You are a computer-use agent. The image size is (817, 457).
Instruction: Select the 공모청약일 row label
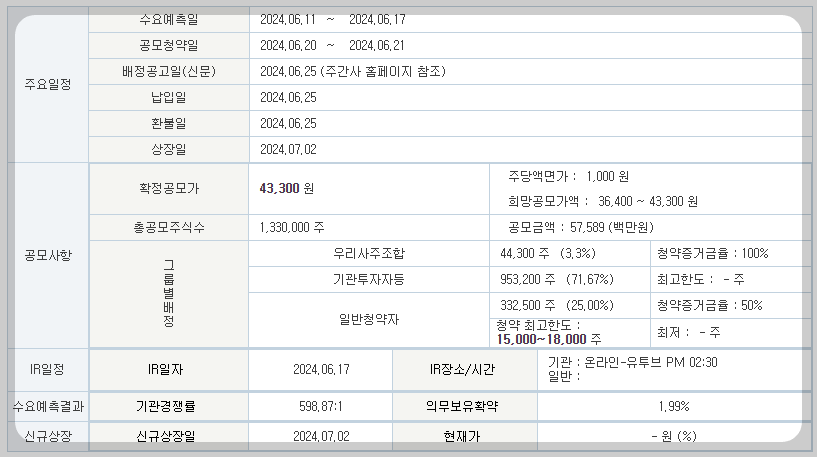click(169, 45)
